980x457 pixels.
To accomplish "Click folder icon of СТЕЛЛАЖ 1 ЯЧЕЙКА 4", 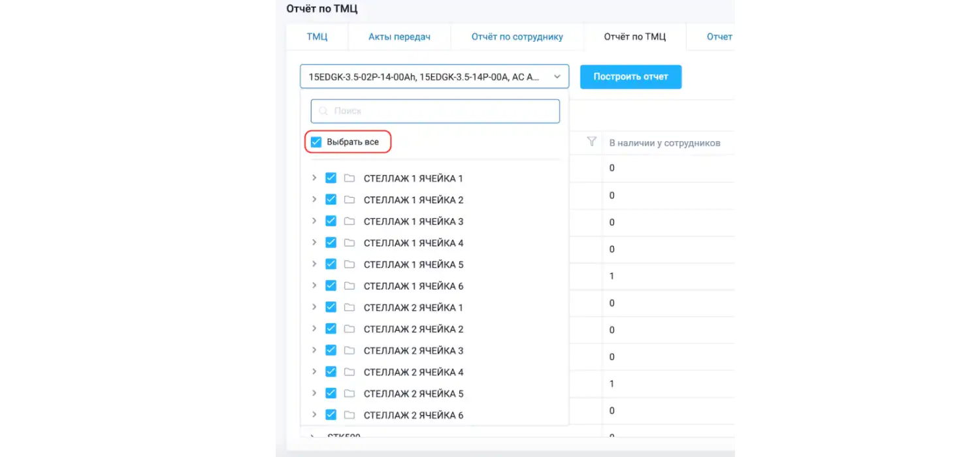I will (350, 243).
